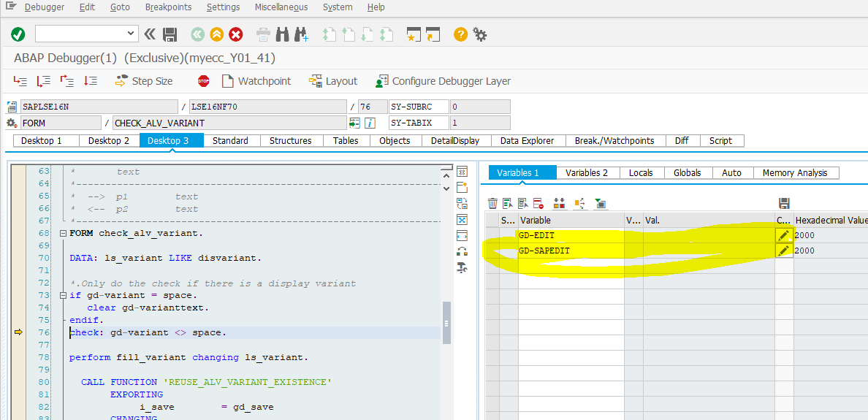Click the Generate Shortcut icon

pyautogui.click(x=433, y=34)
